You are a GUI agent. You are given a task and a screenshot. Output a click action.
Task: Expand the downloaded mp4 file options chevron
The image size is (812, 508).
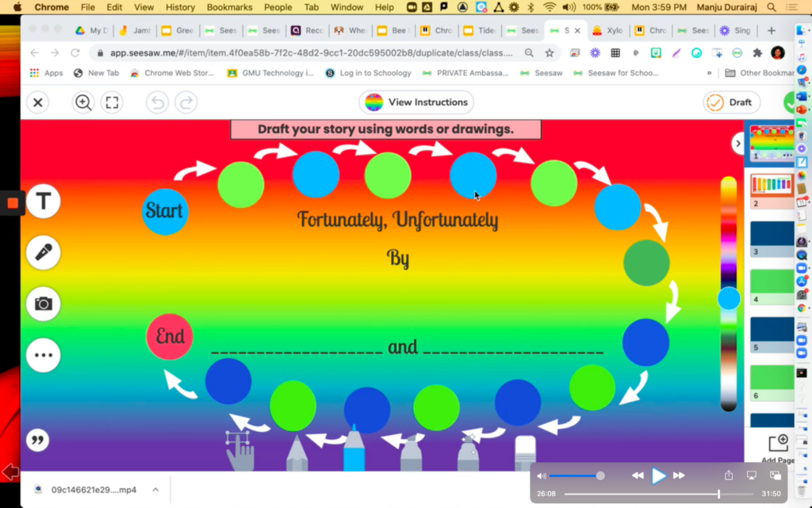pos(155,490)
